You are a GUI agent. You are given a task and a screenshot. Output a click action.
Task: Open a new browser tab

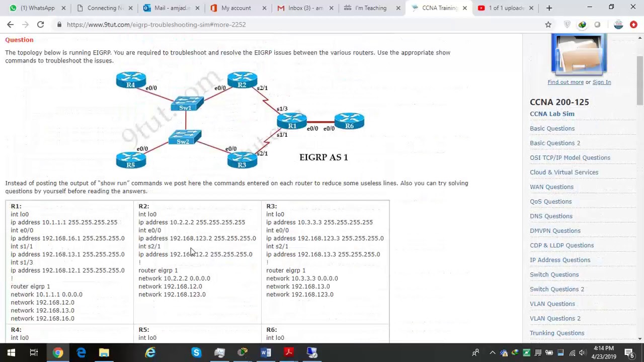549,8
